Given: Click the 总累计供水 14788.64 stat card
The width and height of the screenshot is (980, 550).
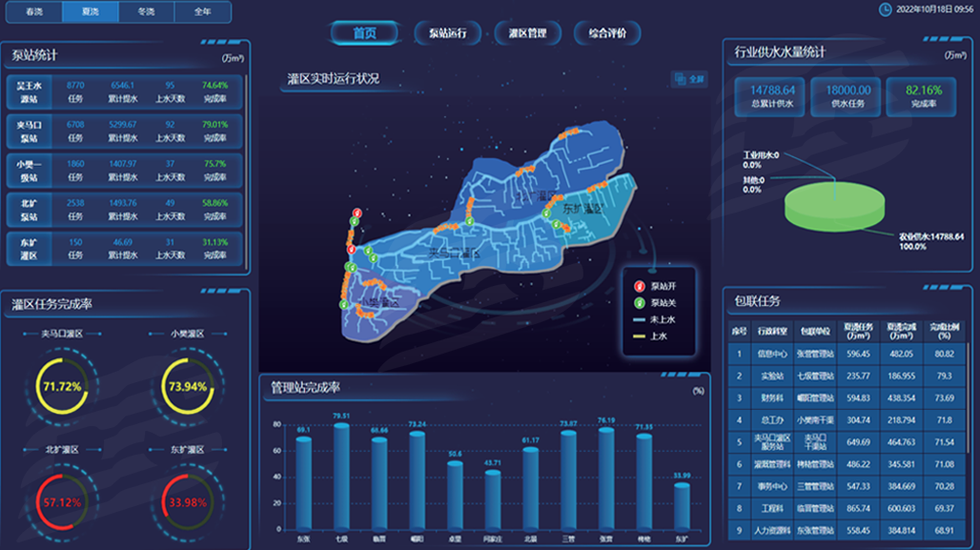Looking at the screenshot, I should pyautogui.click(x=770, y=95).
